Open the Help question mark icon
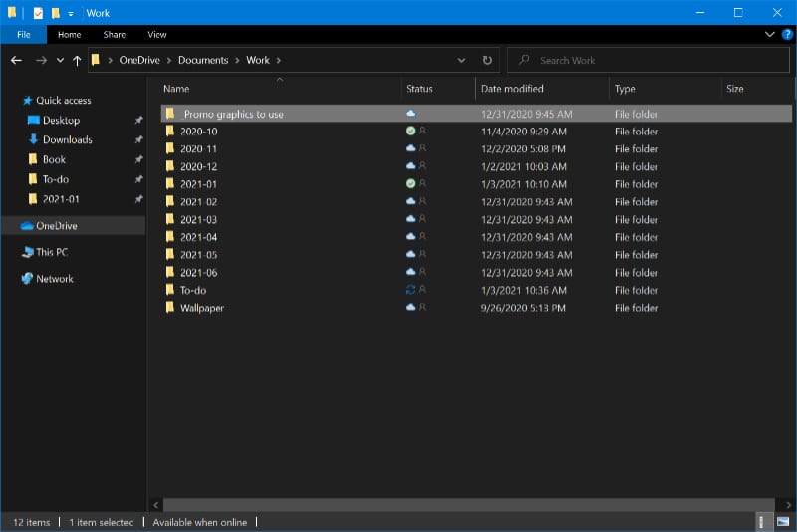This screenshot has height=532, width=797. tap(786, 34)
